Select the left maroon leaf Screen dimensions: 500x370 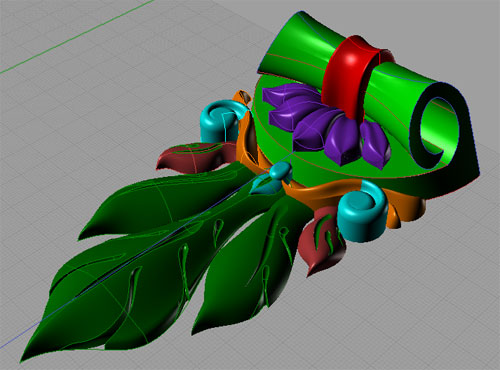(197, 157)
